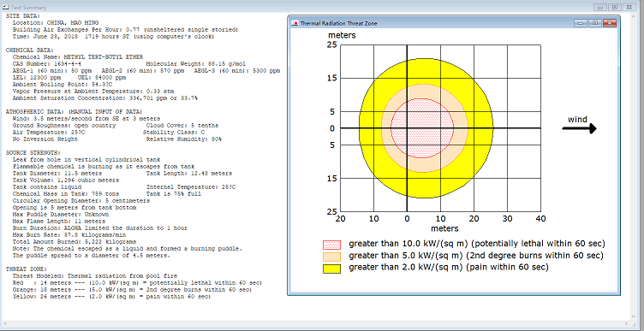Click 'Relative Humidity: 80%' text
Screen dimensions: 644x331
coord(183,139)
